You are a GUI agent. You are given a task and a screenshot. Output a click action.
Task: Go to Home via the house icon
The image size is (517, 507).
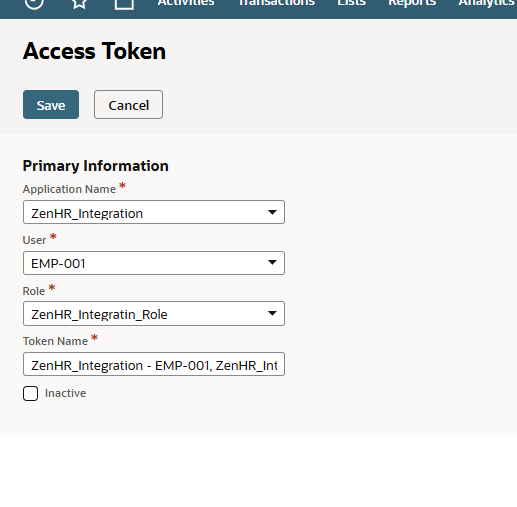point(124,3)
